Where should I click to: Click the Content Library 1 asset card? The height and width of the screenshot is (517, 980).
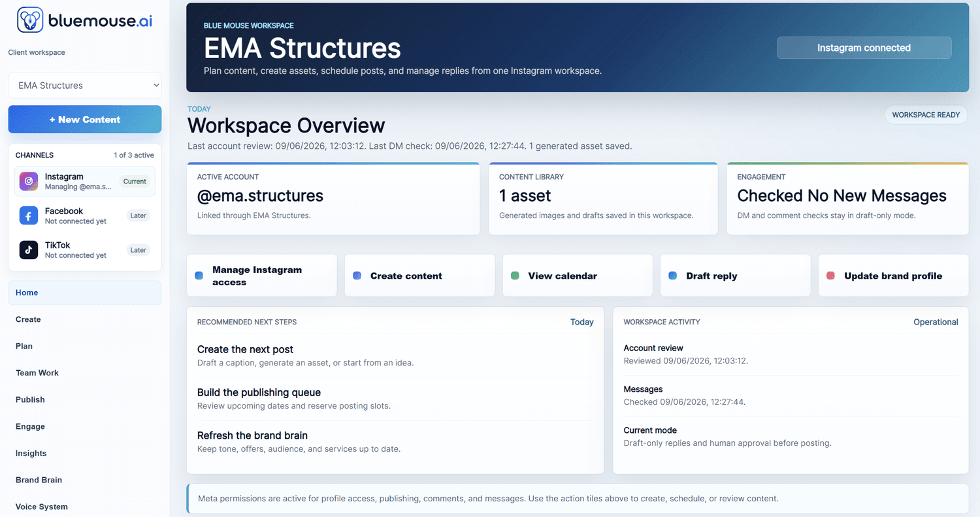[603, 198]
